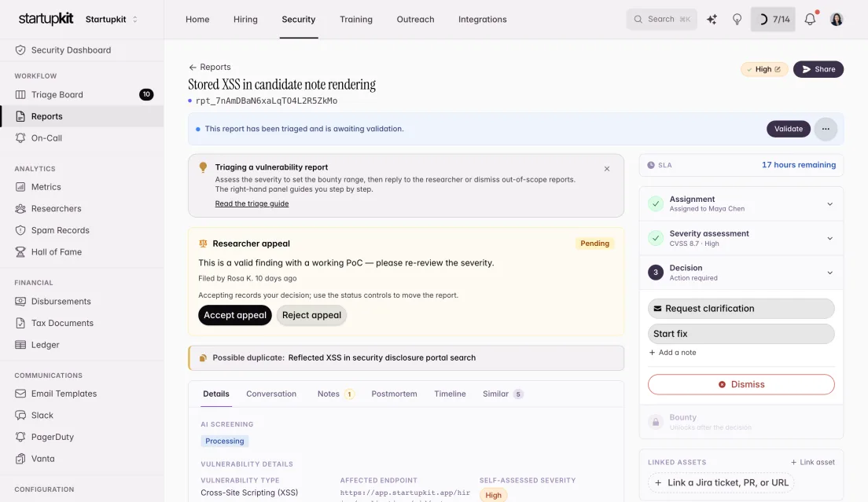
Task: Click the Pending appeal status badge
Action: point(594,244)
